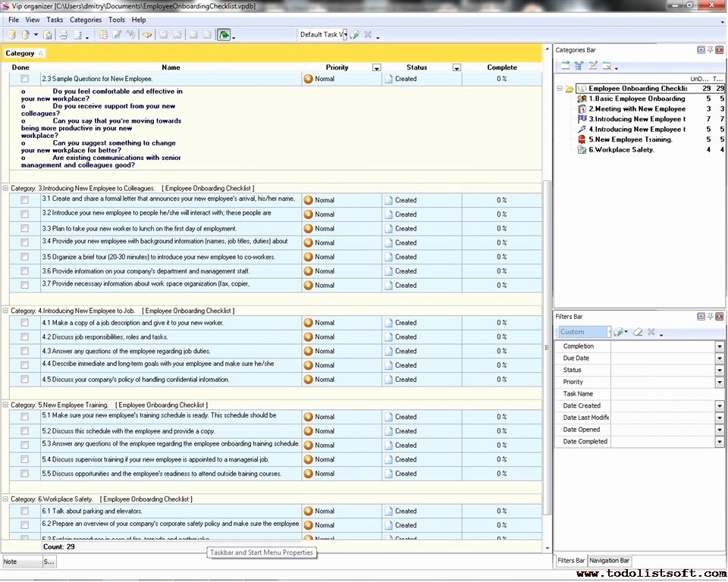This screenshot has width=728, height=582.
Task: Check Done box for task 6.1 parking and elevators
Action: tap(24, 511)
